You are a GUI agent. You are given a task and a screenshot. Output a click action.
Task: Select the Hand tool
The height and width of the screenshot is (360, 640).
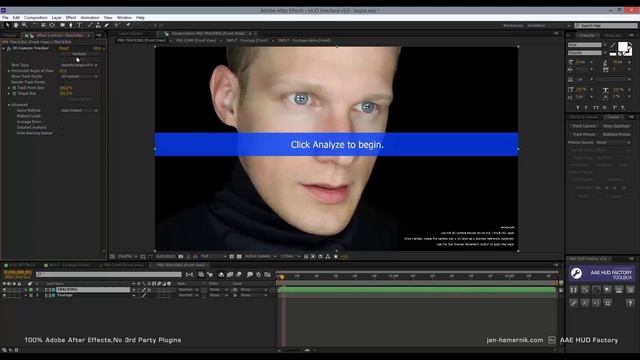[16, 25]
